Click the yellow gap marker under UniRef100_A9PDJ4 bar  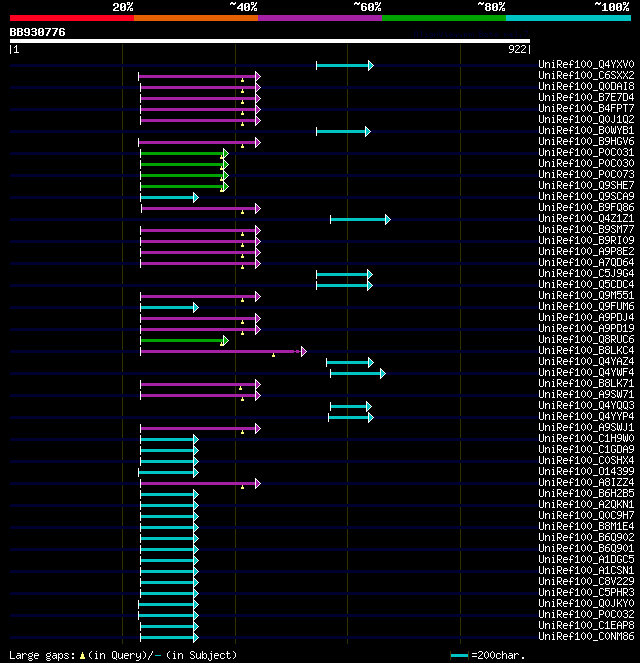(242, 322)
